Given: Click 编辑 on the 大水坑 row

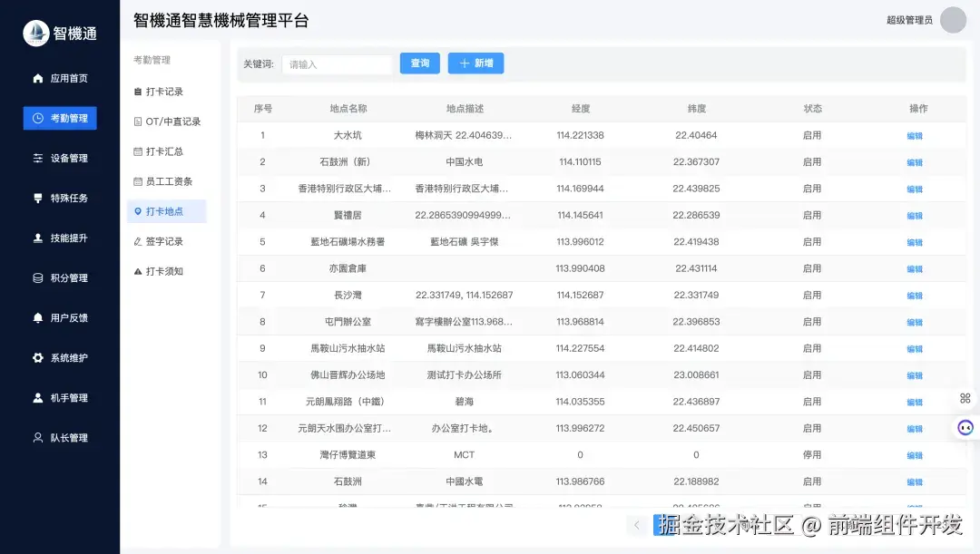Looking at the screenshot, I should click(915, 135).
